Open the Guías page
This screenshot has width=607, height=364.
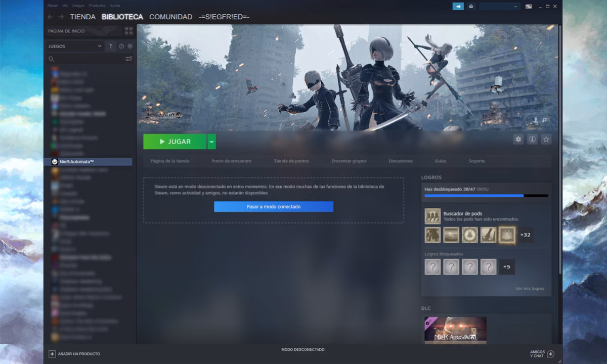(x=441, y=161)
